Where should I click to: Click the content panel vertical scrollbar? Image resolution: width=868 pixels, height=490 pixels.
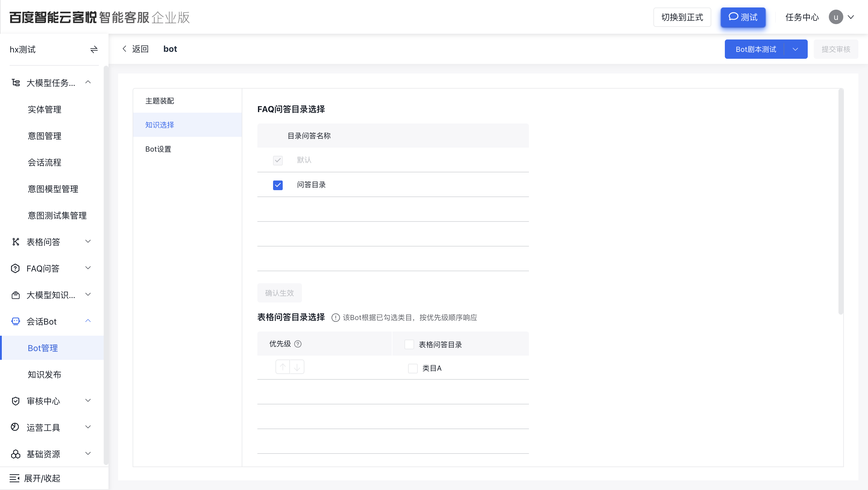[x=841, y=201]
